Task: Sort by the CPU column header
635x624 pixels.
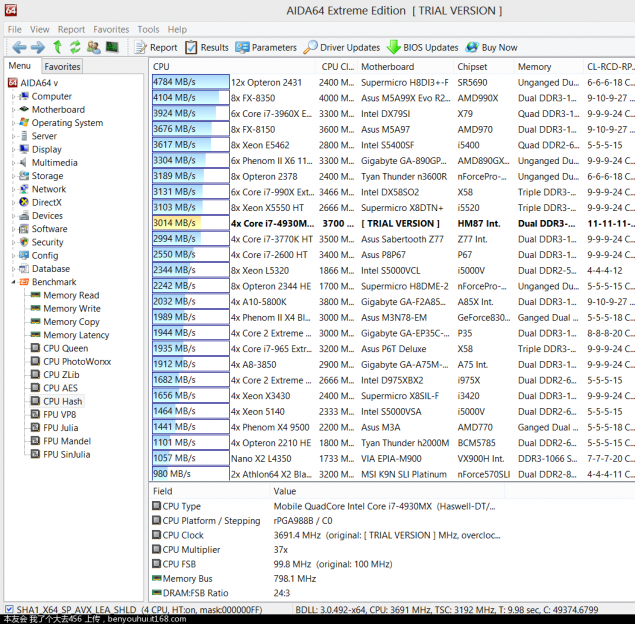Action: (x=233, y=67)
